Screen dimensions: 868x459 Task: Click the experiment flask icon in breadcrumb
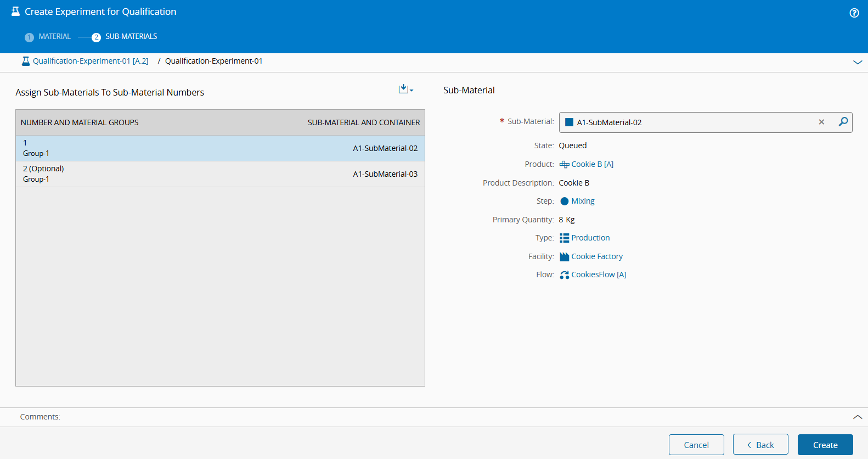26,61
